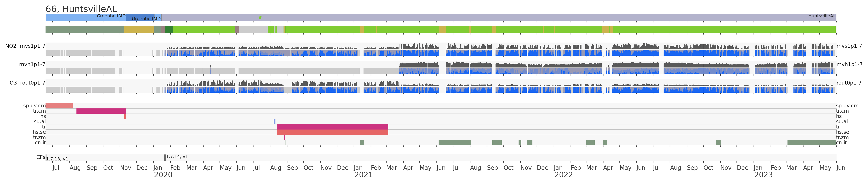The image size is (868, 184).
Task: Click the red hs.se bar
Action: [332, 132]
